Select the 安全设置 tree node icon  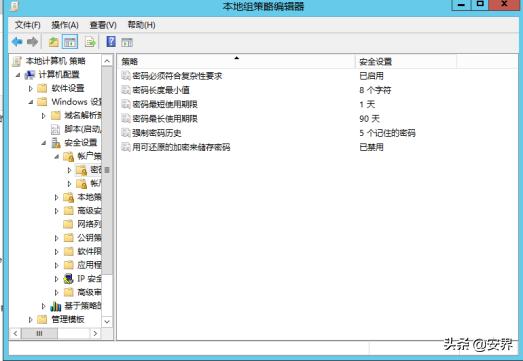click(x=56, y=143)
